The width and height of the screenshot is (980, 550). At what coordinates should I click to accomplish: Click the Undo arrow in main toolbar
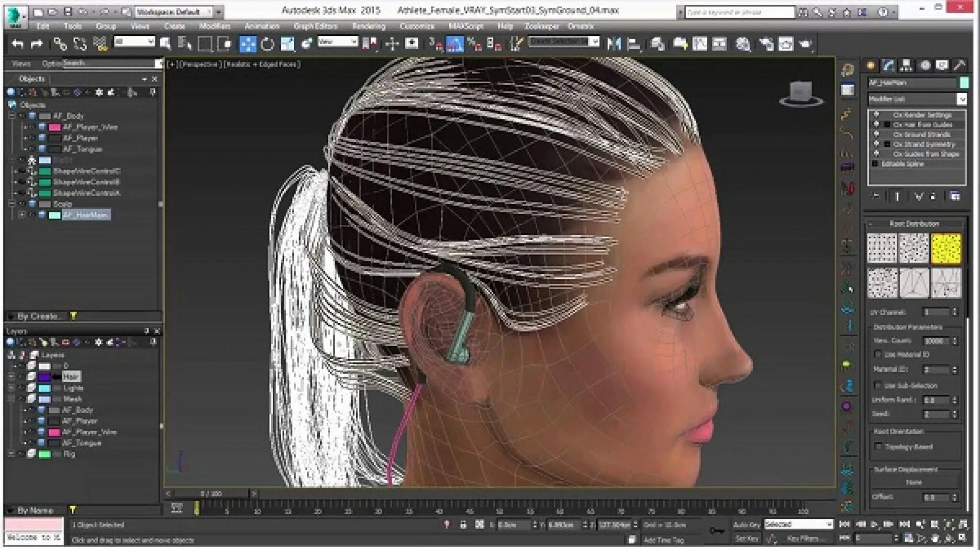tap(18, 44)
